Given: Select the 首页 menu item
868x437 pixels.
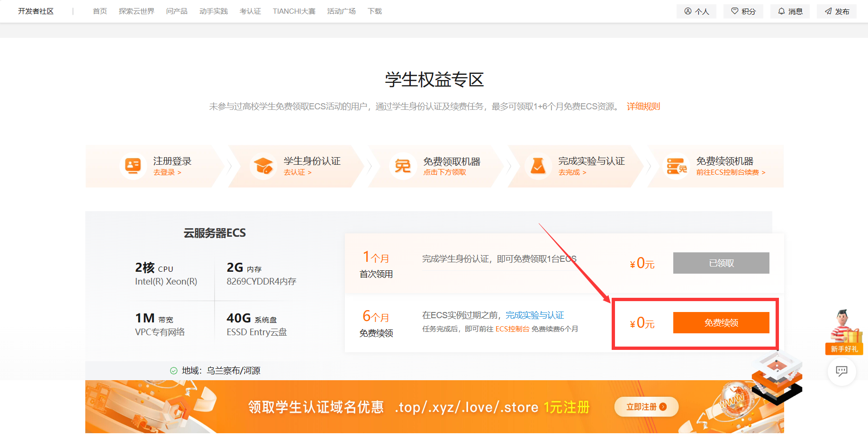Looking at the screenshot, I should coord(100,11).
